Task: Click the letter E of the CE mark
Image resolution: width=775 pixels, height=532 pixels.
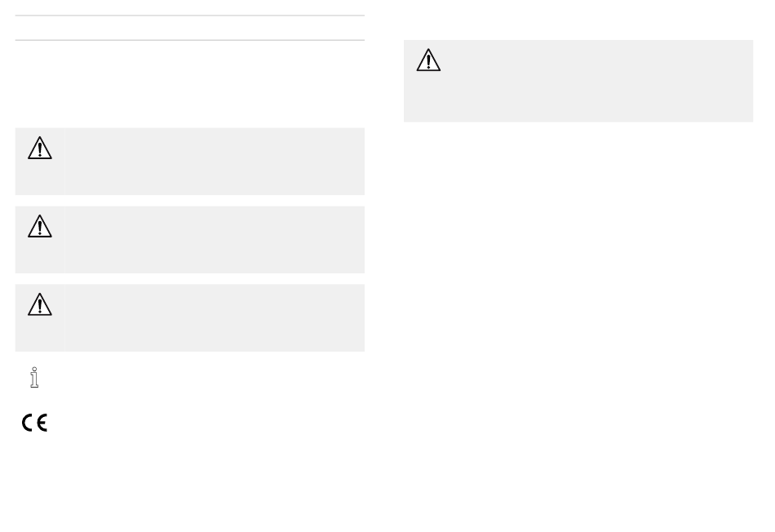Action: [x=42, y=423]
